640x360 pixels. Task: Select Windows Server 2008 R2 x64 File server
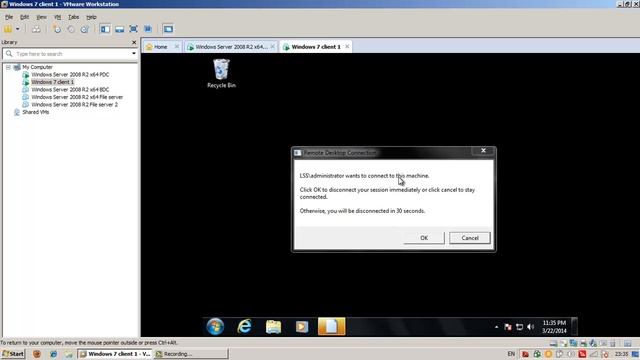coord(77,97)
